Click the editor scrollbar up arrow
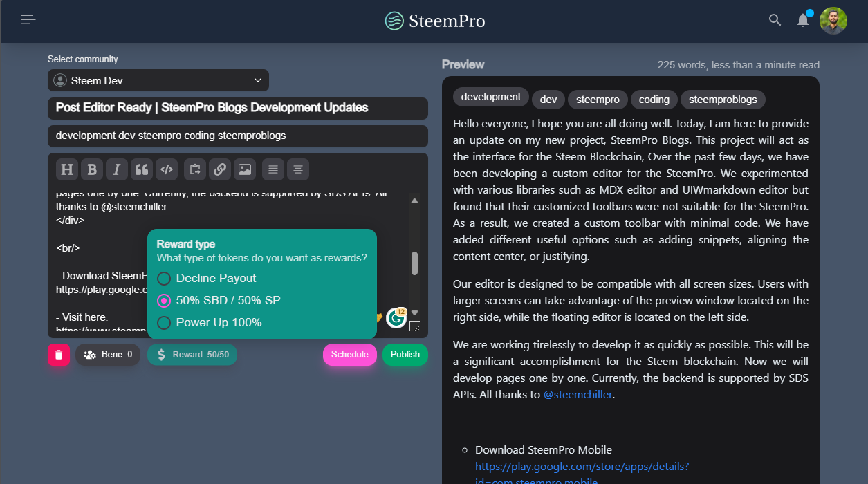Viewport: 868px width, 484px height. tap(414, 201)
